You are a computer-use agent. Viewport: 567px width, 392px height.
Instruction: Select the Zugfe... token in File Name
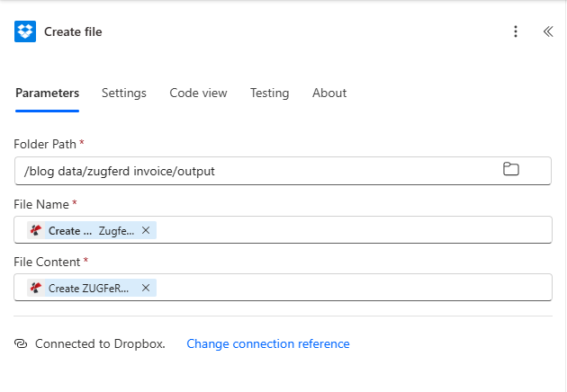click(x=115, y=230)
